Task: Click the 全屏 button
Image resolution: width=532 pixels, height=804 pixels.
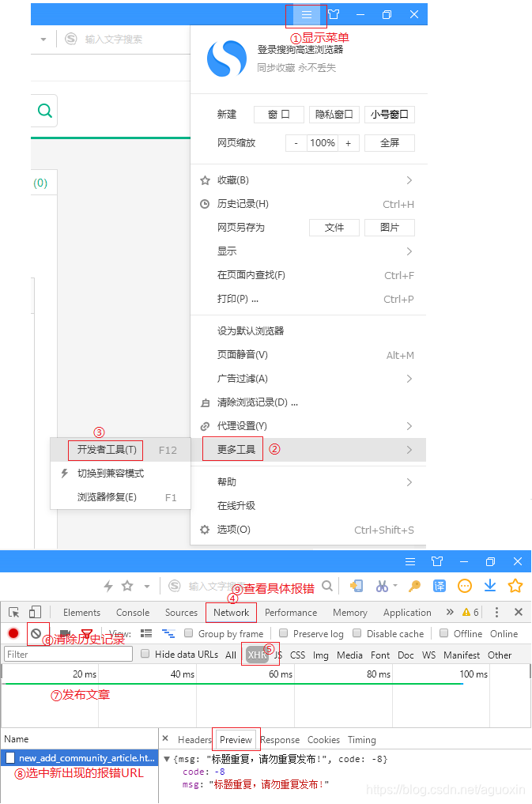Action: (x=390, y=143)
